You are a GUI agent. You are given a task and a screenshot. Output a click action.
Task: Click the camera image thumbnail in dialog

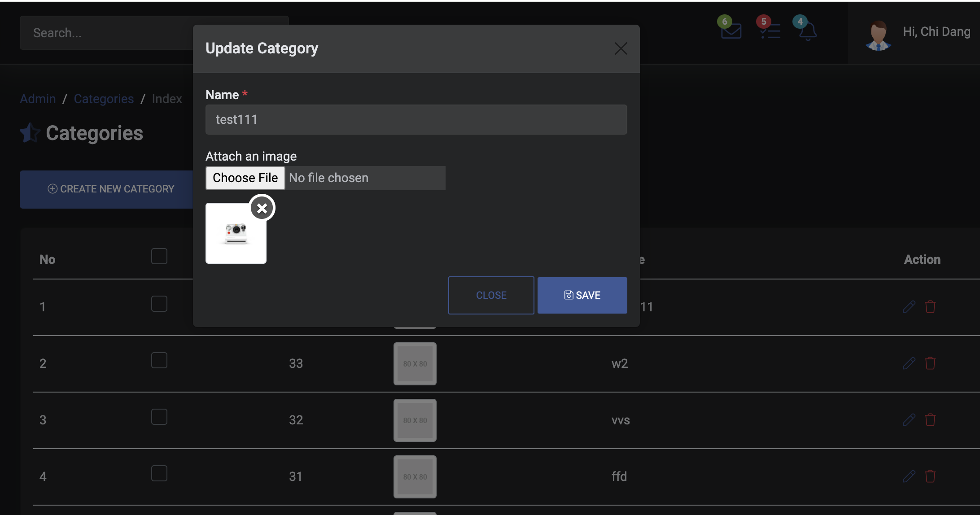[x=236, y=233]
